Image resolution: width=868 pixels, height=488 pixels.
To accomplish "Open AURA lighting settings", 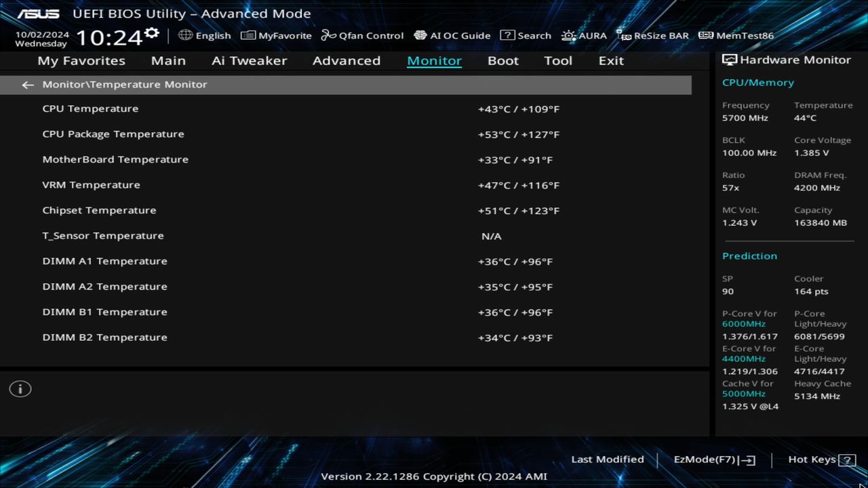I will pyautogui.click(x=584, y=35).
